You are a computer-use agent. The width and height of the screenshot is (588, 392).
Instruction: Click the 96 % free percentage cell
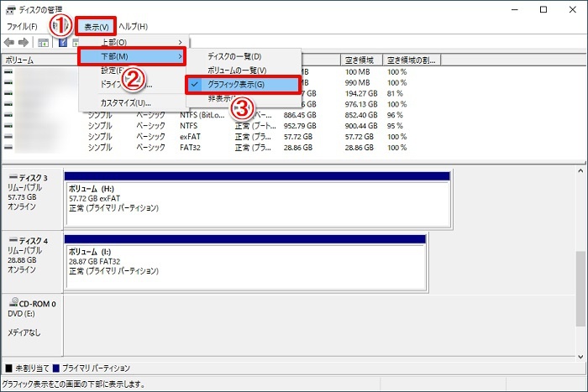(395, 115)
